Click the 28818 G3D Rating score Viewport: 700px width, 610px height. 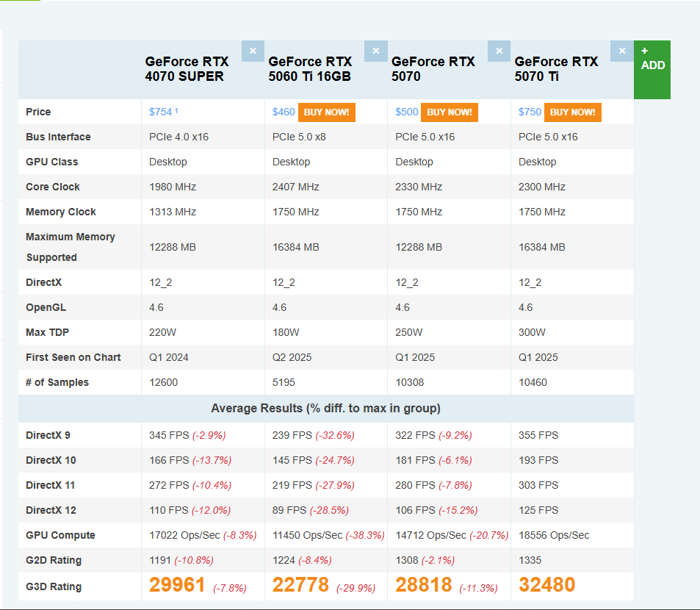[x=424, y=585]
